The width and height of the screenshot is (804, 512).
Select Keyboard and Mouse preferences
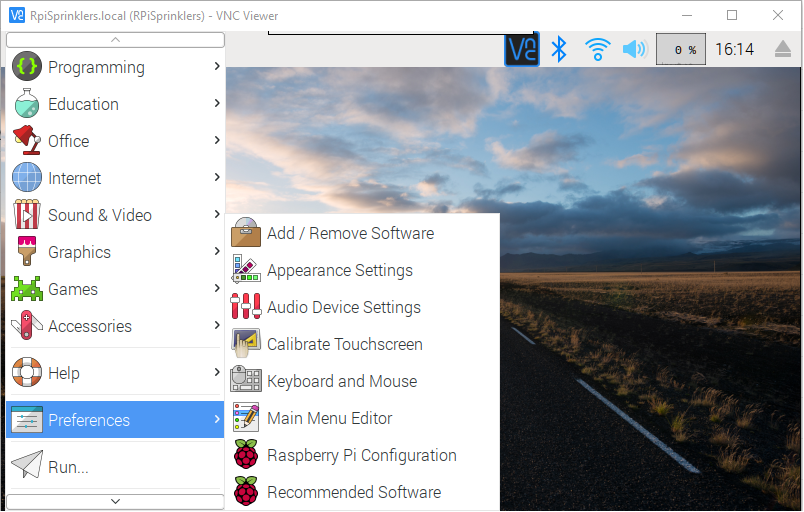pyautogui.click(x=341, y=381)
